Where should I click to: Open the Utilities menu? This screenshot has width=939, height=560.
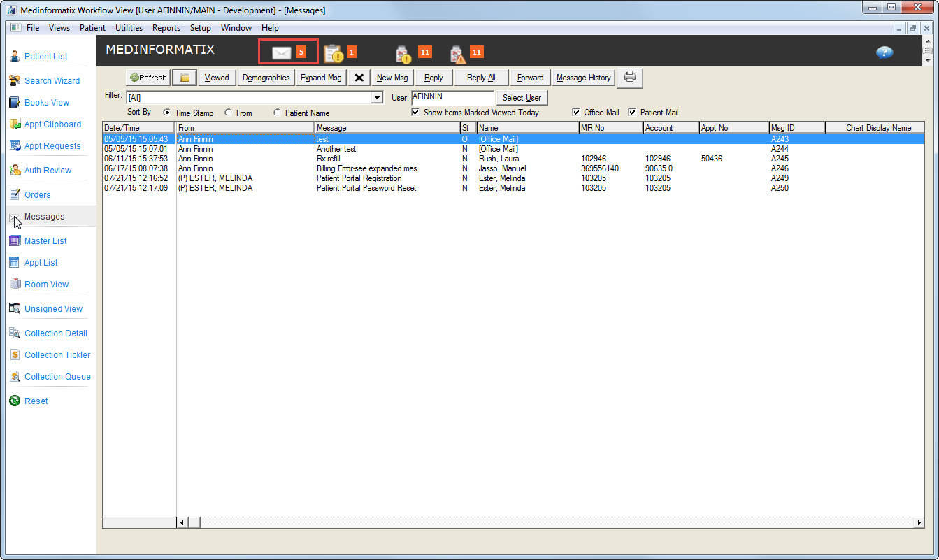pyautogui.click(x=129, y=28)
